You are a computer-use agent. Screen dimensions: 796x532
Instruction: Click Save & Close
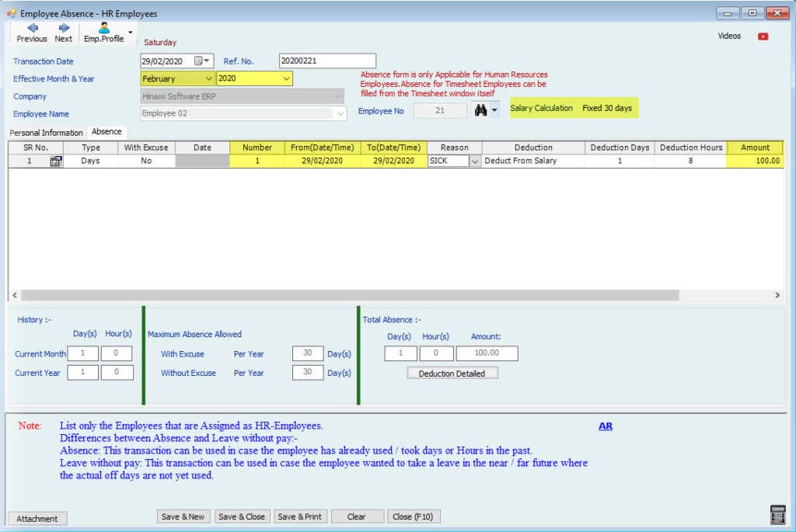[x=242, y=516]
